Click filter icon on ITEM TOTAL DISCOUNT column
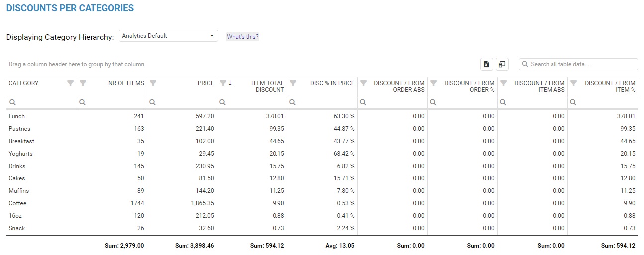The width and height of the screenshot is (644, 255). pos(223,83)
